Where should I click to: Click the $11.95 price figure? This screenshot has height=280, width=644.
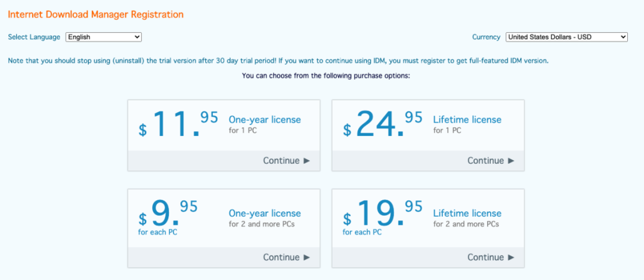pyautogui.click(x=178, y=124)
